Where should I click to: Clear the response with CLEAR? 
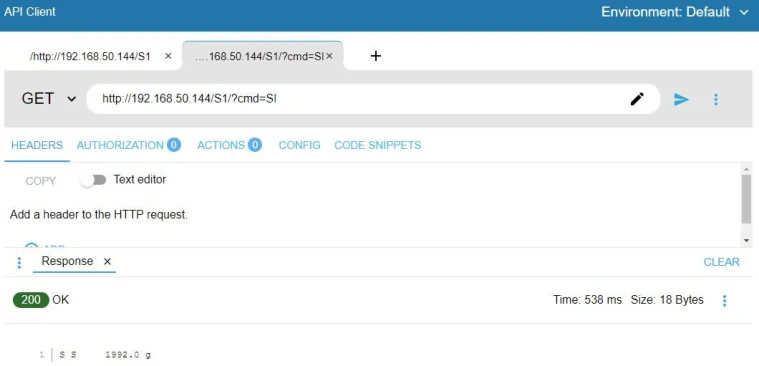click(721, 262)
